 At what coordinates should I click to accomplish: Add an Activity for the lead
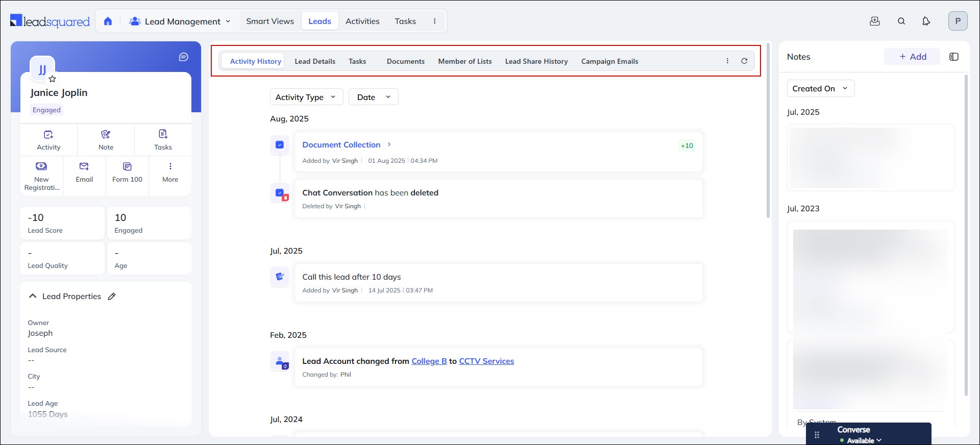click(x=48, y=140)
